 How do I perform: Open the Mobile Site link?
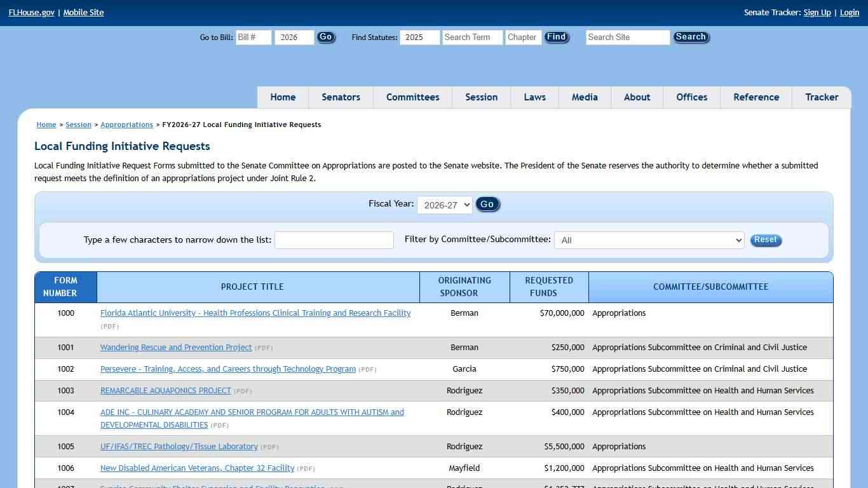click(x=83, y=12)
